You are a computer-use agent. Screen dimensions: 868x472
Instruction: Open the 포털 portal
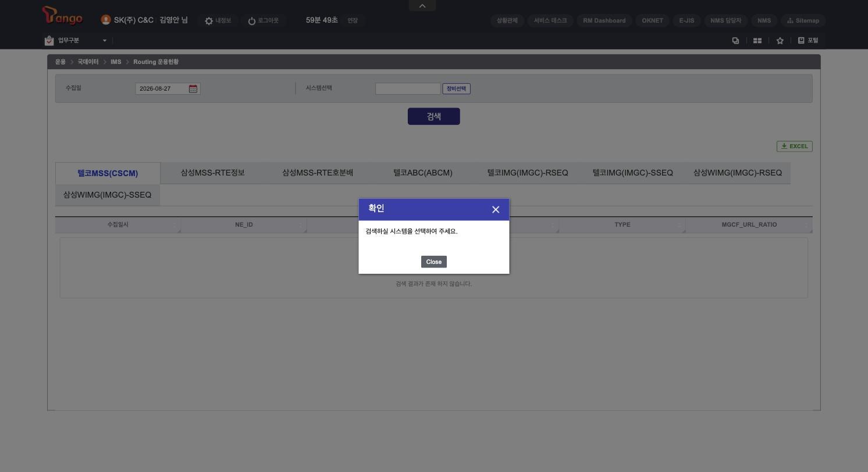point(808,41)
